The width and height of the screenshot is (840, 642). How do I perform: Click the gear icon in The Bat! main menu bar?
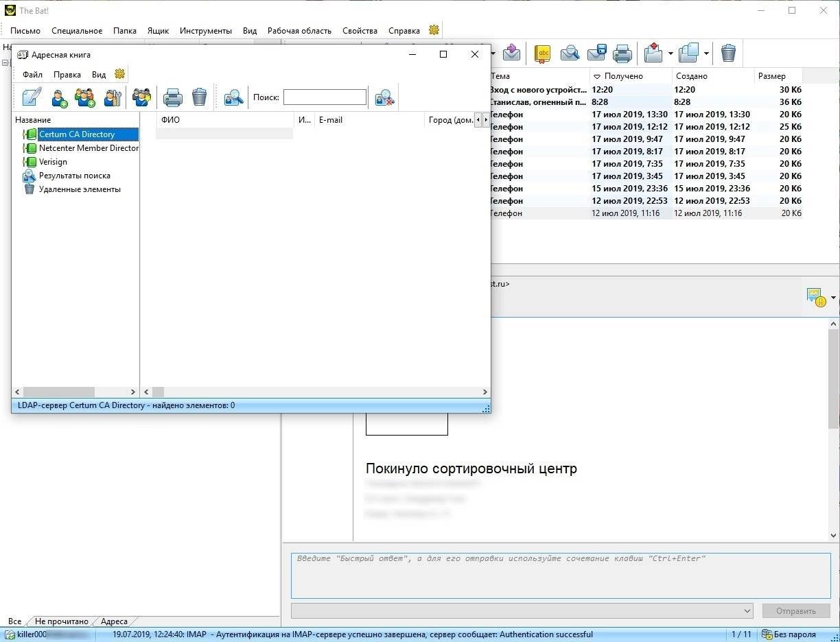(434, 30)
